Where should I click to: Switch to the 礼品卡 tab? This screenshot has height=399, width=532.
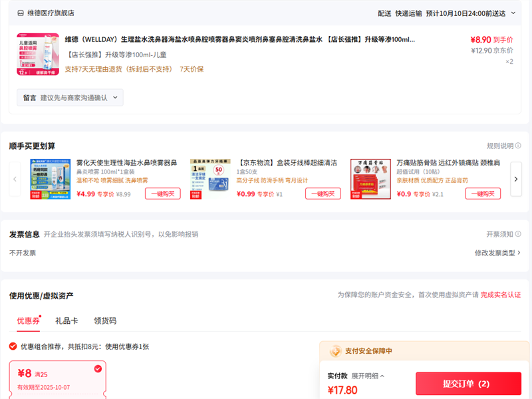click(x=66, y=321)
